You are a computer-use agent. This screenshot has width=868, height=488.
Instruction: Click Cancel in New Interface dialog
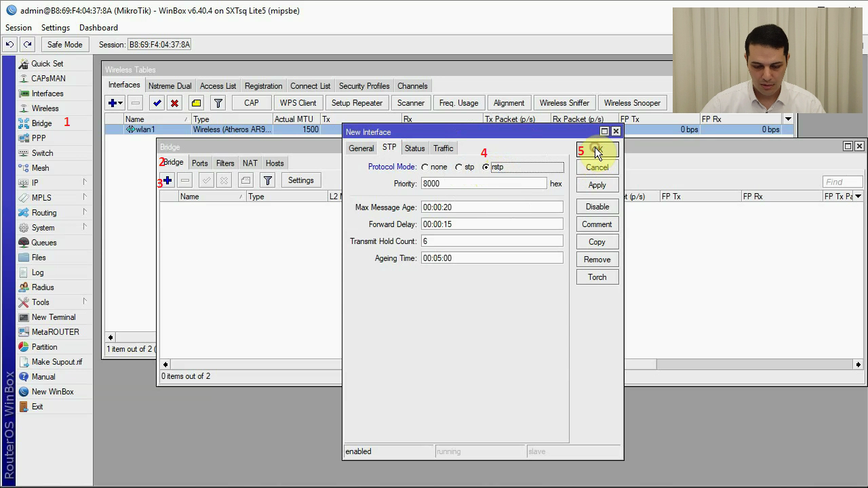[x=597, y=167]
